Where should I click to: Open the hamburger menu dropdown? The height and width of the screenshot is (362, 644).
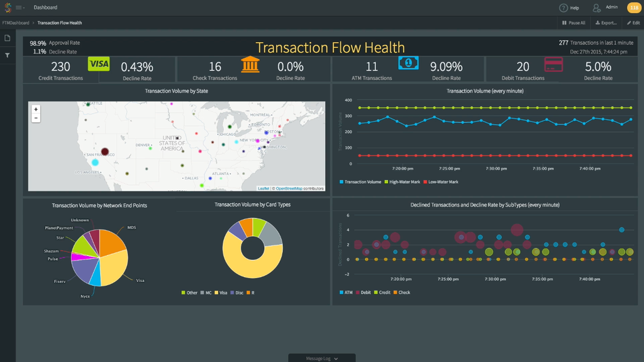(x=20, y=8)
